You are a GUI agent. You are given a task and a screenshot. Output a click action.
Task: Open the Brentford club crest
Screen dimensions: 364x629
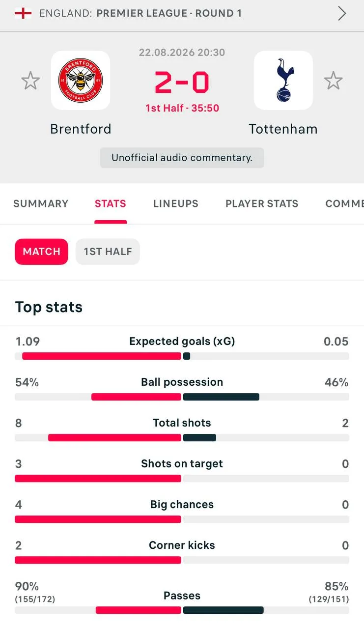pos(81,81)
